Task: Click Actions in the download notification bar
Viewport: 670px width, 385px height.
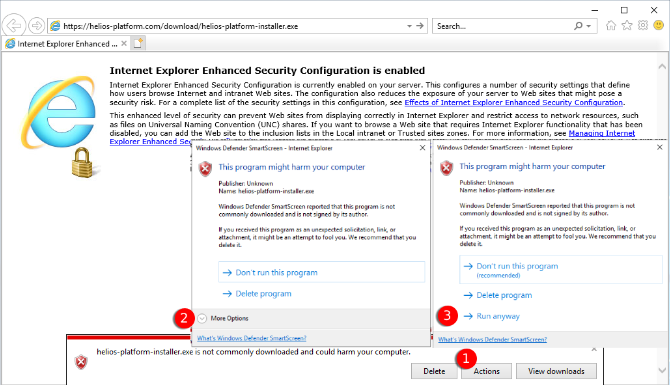Action: pyautogui.click(x=486, y=371)
